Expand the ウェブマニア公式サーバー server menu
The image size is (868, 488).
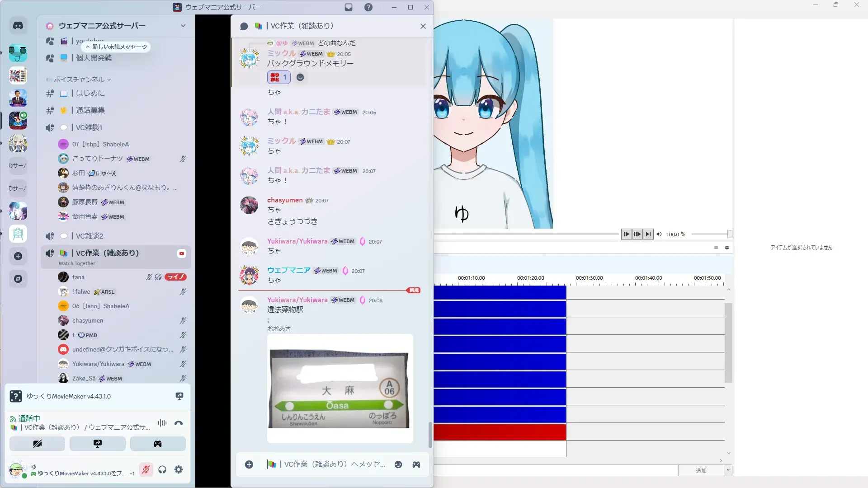coord(183,26)
